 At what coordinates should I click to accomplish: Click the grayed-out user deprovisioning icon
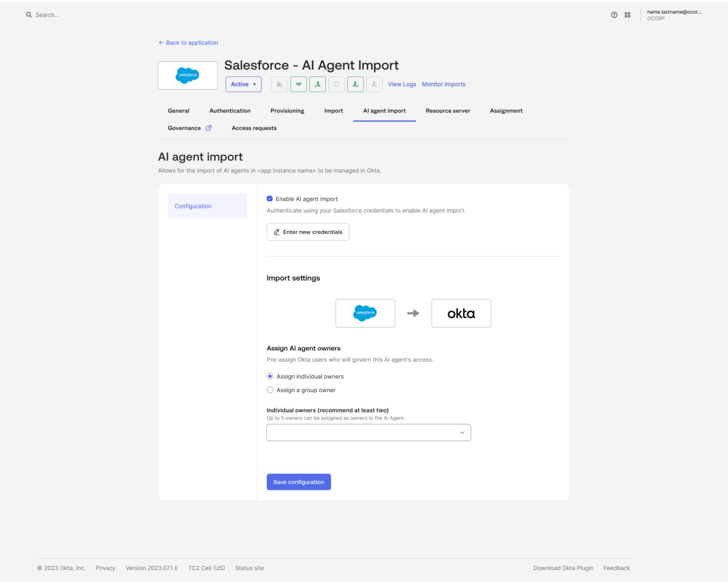pyautogui.click(x=374, y=84)
